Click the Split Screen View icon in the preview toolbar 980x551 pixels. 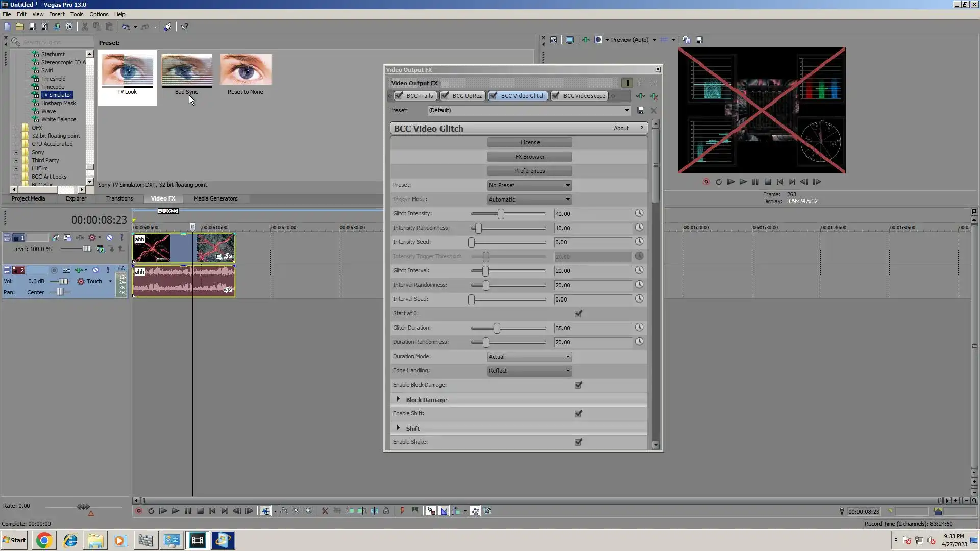598,40
